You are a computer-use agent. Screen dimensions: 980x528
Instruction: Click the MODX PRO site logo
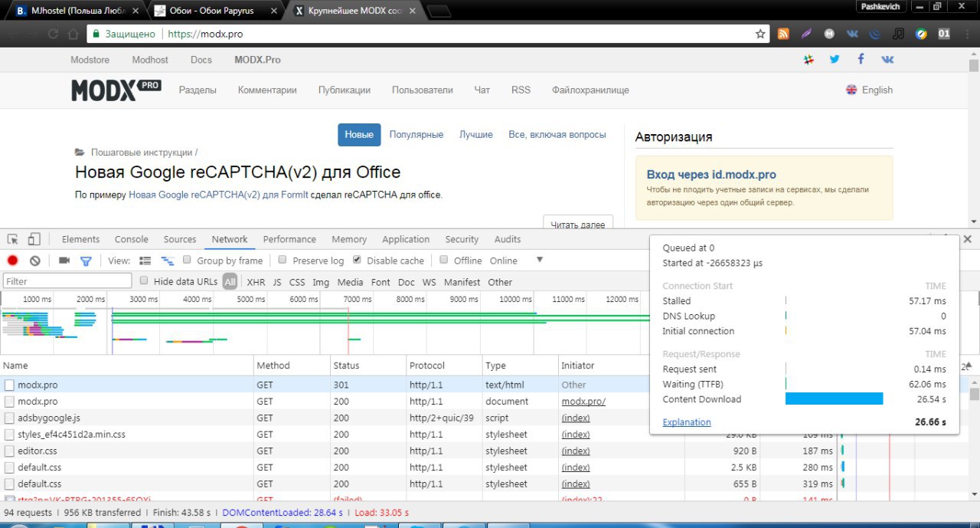point(116,90)
